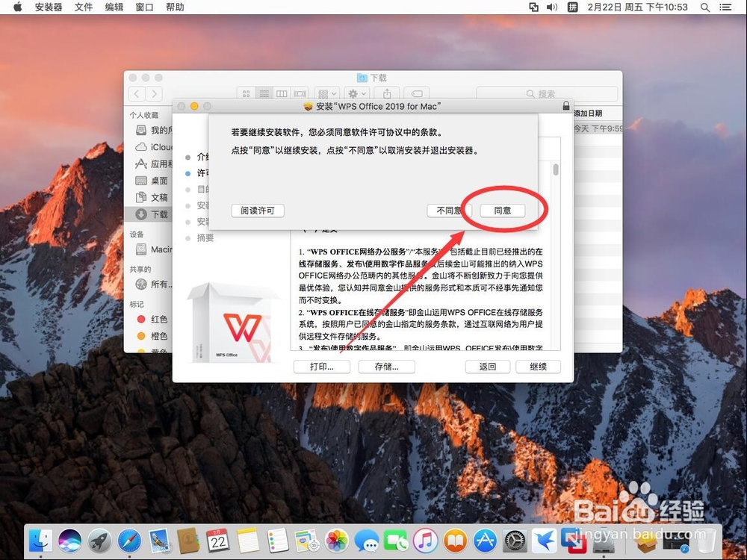Click the 存储... button in the installer
Image resolution: width=747 pixels, height=560 pixels.
coord(387,367)
